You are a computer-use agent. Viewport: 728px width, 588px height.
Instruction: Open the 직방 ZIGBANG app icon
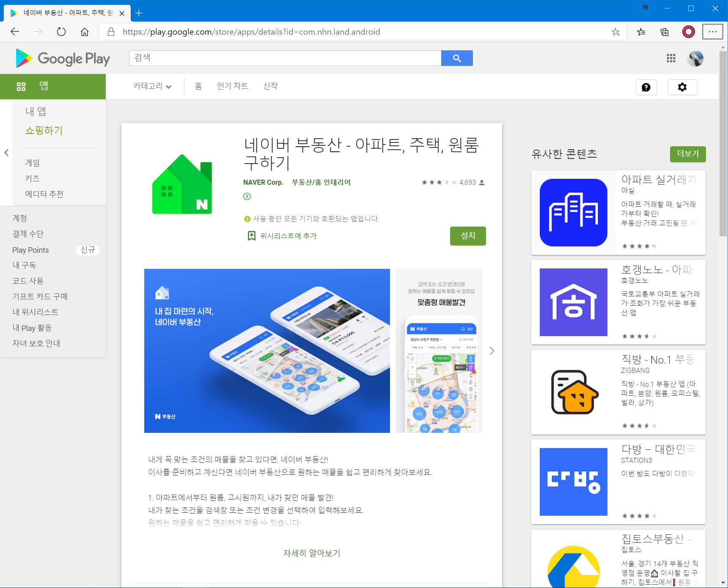point(574,392)
